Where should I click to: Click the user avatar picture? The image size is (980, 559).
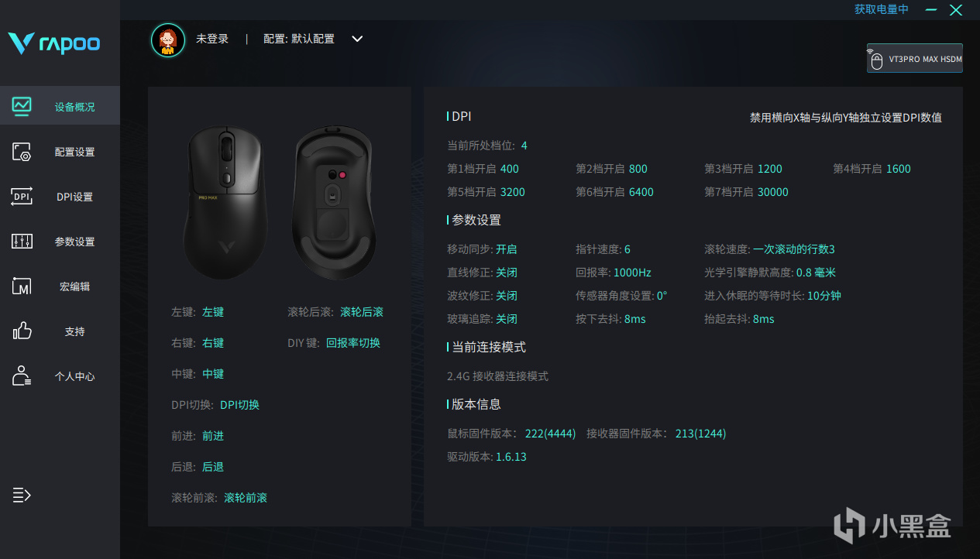tap(168, 40)
